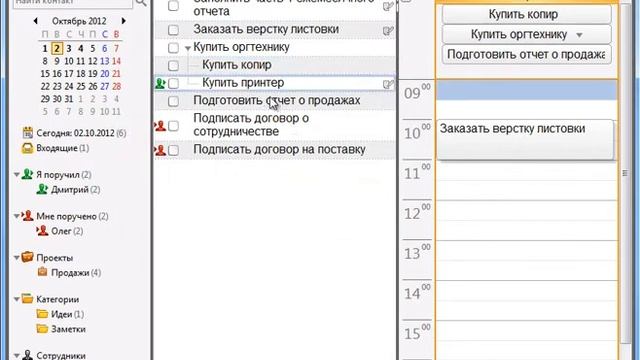The height and width of the screenshot is (360, 640).
Task: Collapse the Проекты tree section
Action: [17, 258]
